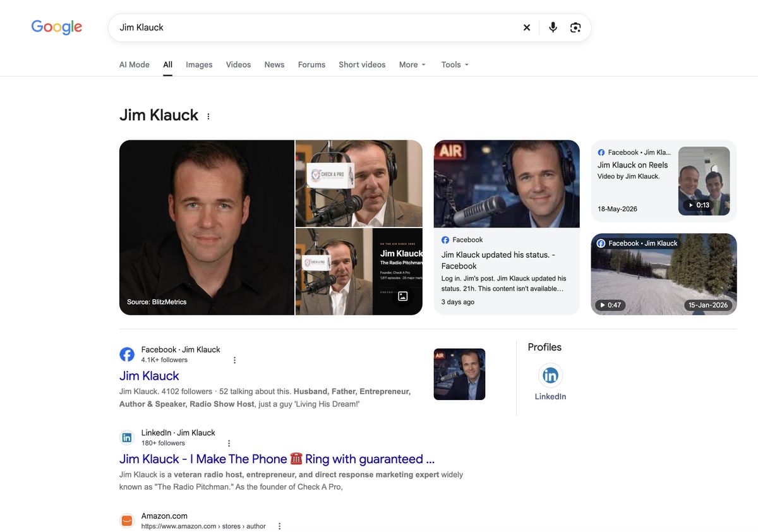The image size is (758, 532).
Task: Open options next to Jim Klauck heading
Action: [x=208, y=116]
